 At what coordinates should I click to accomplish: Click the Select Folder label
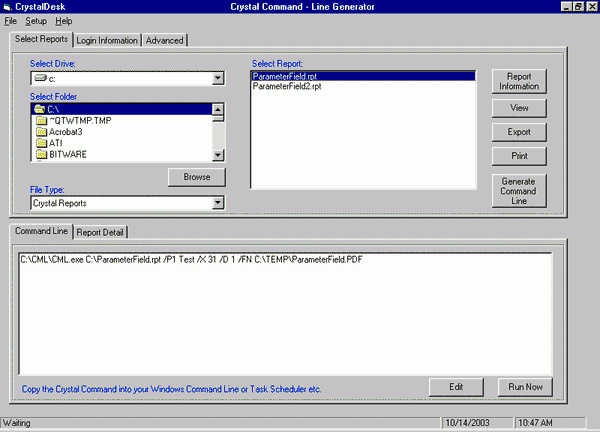(x=53, y=96)
